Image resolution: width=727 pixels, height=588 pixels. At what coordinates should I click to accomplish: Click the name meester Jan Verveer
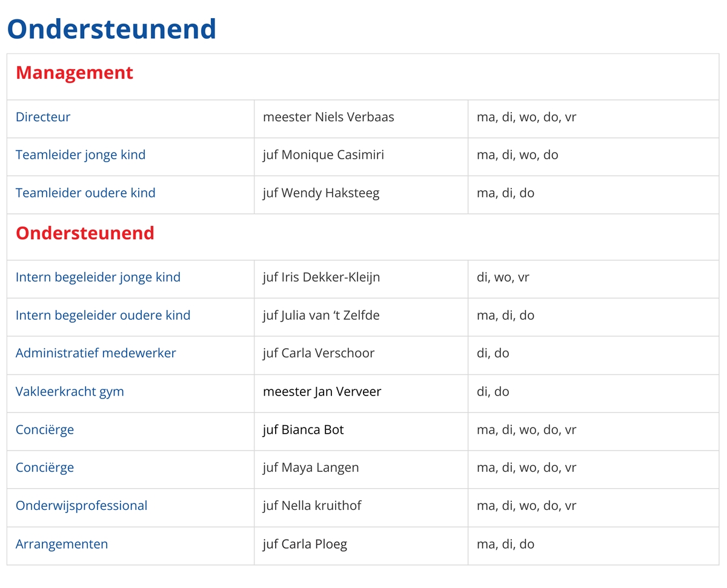(x=322, y=392)
